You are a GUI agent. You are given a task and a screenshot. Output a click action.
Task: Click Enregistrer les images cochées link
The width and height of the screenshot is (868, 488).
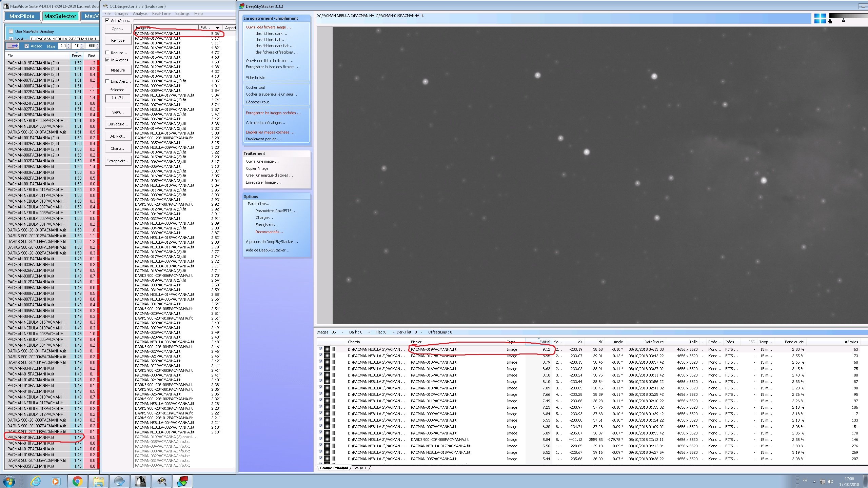pos(273,113)
